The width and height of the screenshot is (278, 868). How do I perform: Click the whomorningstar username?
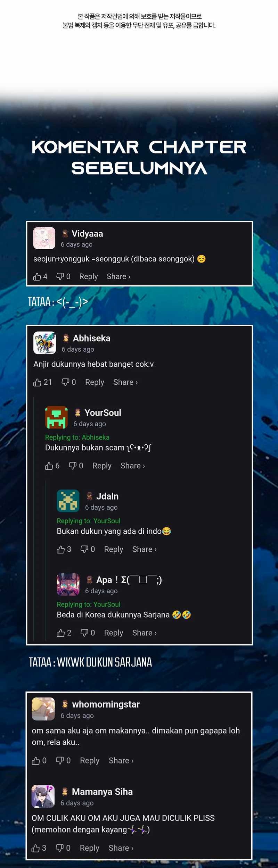pyautogui.click(x=106, y=704)
